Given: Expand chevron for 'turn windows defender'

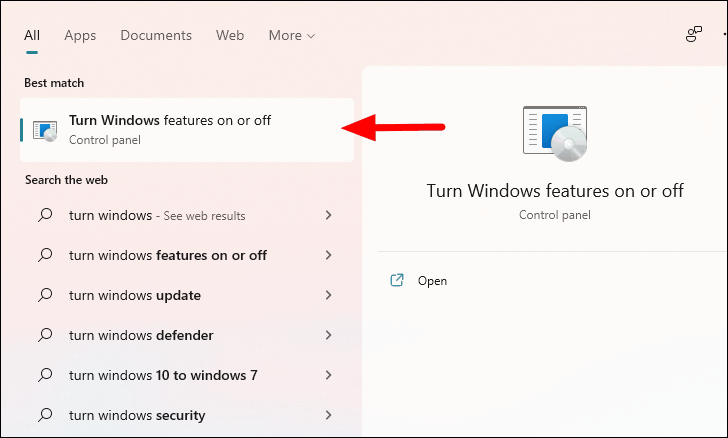Looking at the screenshot, I should click(329, 335).
